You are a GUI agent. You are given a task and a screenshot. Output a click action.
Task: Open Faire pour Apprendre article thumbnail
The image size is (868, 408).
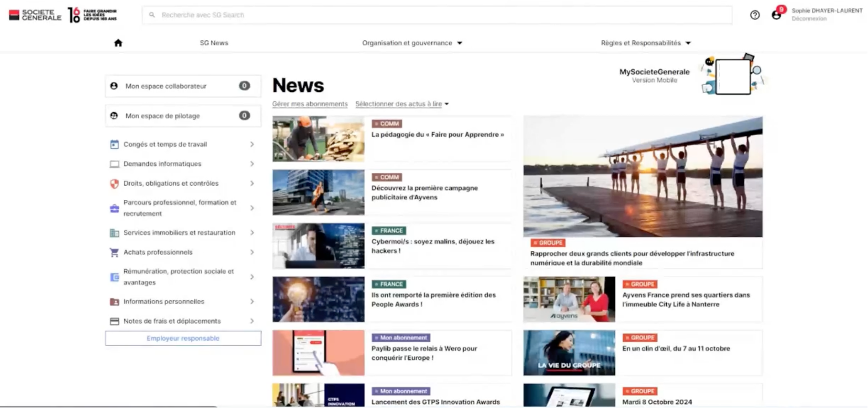pos(318,139)
